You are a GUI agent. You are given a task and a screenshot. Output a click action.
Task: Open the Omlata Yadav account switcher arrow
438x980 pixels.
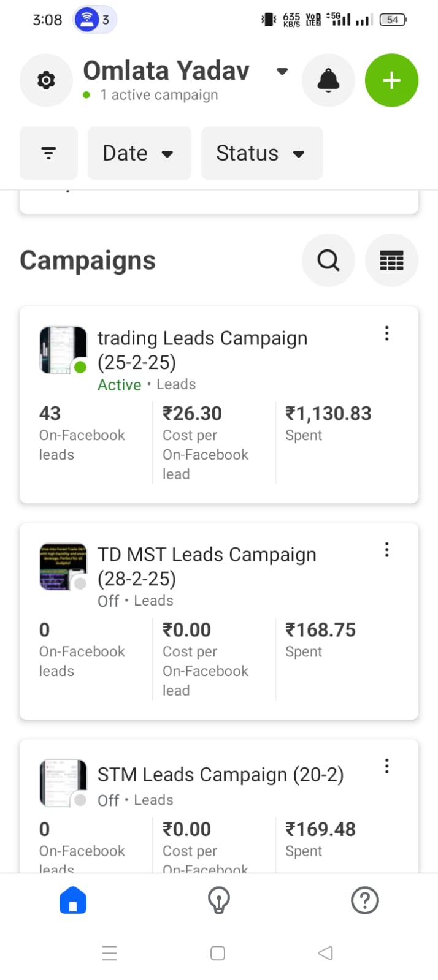point(282,71)
